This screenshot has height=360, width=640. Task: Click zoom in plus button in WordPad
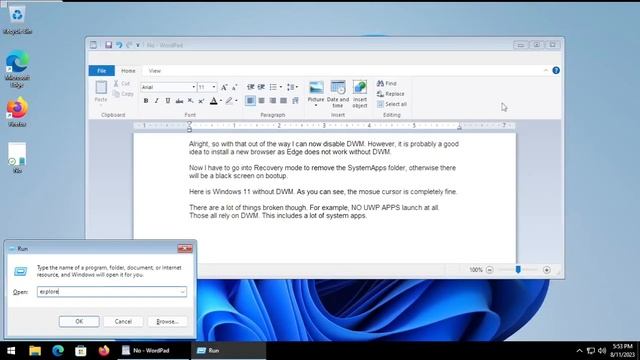pyautogui.click(x=547, y=270)
